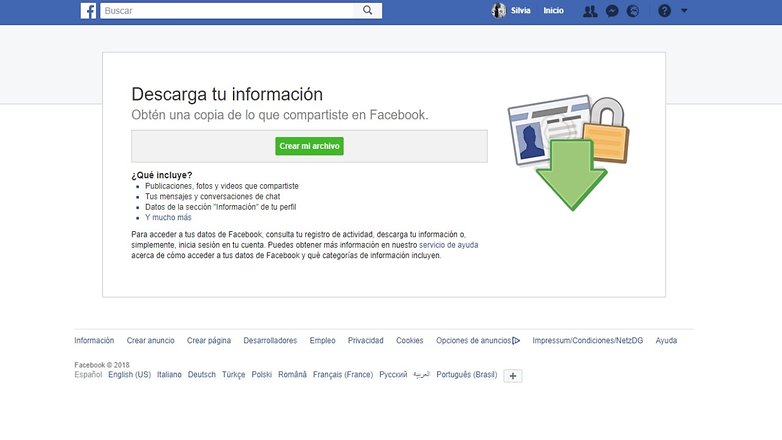Switch language to Română
782x440 pixels.
(x=292, y=375)
